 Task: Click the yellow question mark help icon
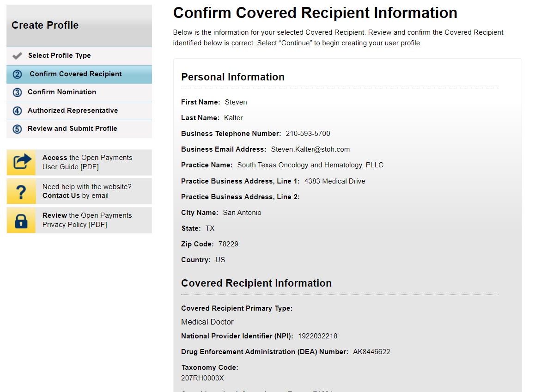(21, 191)
